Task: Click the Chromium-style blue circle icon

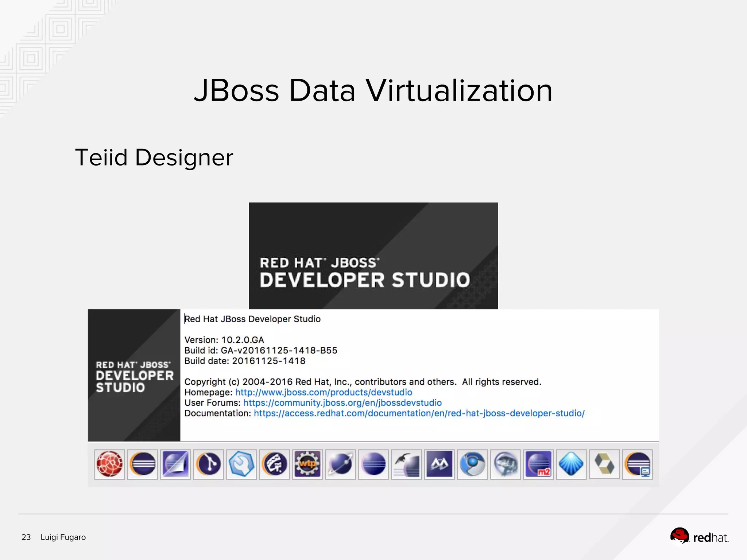Action: point(472,464)
